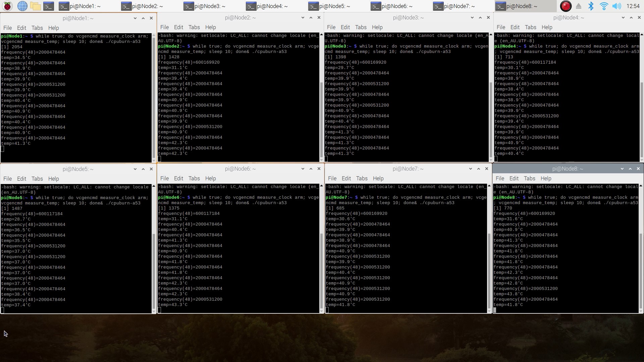Launch the web browser globe icon
Viewport: 644px width, 362px height.
tap(22, 6)
